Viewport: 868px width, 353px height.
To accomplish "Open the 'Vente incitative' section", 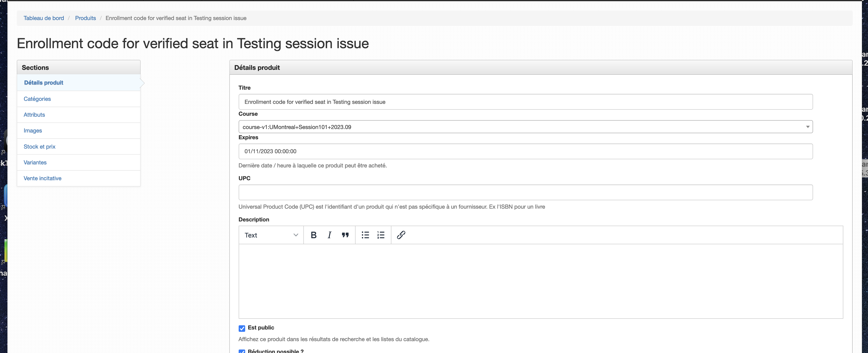I will pos(42,178).
